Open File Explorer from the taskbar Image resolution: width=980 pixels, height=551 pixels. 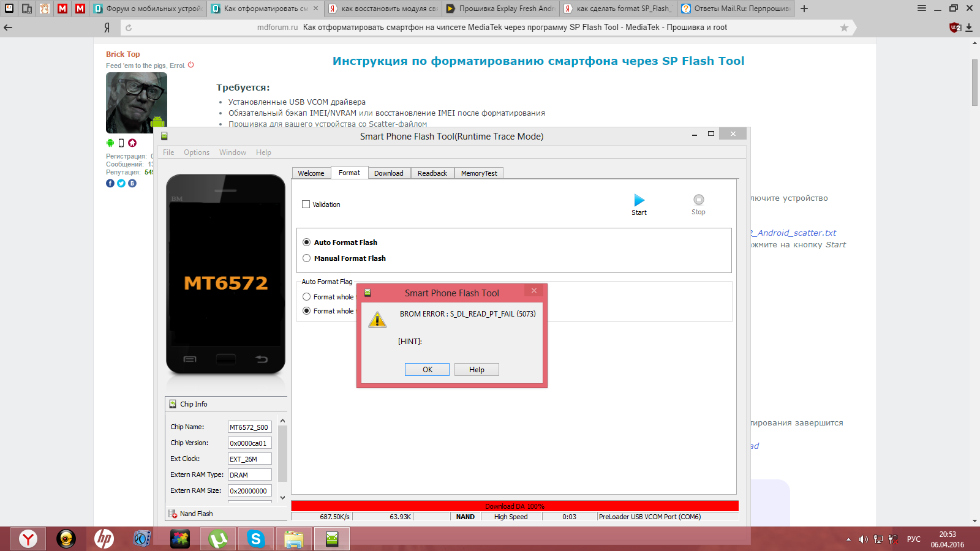pyautogui.click(x=294, y=539)
